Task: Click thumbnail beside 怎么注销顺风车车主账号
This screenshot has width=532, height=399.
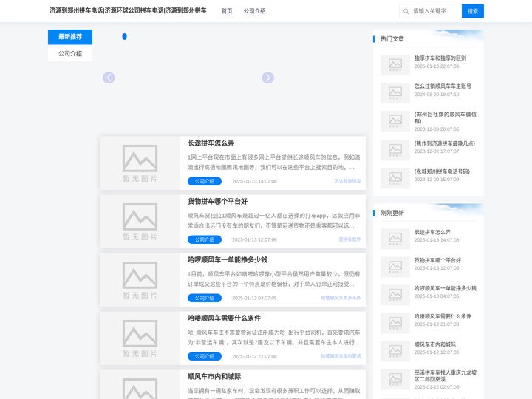Action: coord(395,92)
